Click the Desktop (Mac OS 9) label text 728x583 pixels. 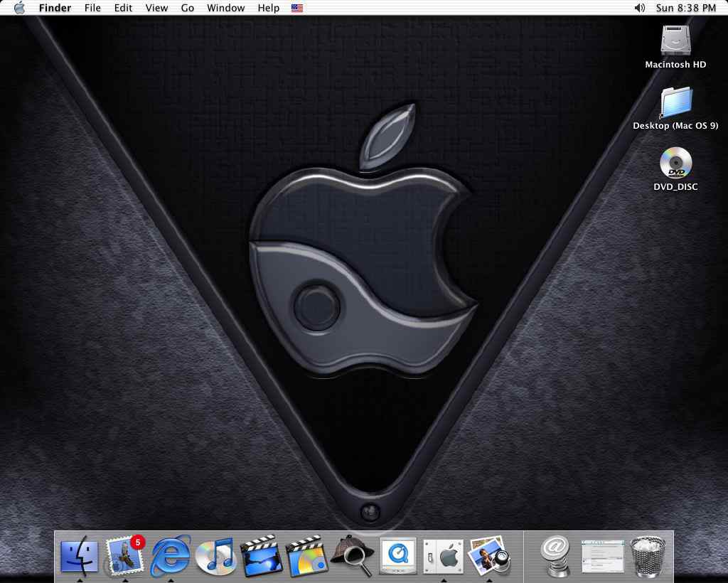(x=675, y=125)
